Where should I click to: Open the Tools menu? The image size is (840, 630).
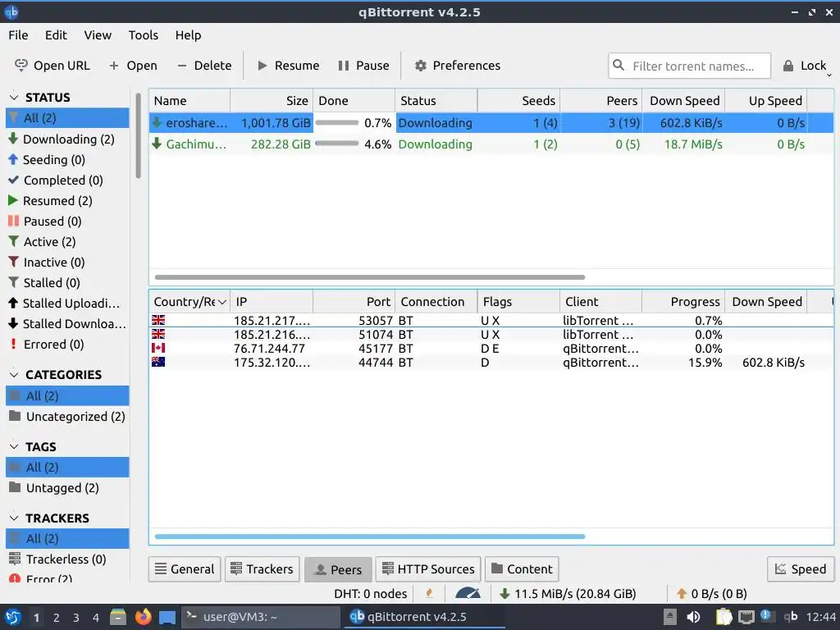(x=143, y=34)
